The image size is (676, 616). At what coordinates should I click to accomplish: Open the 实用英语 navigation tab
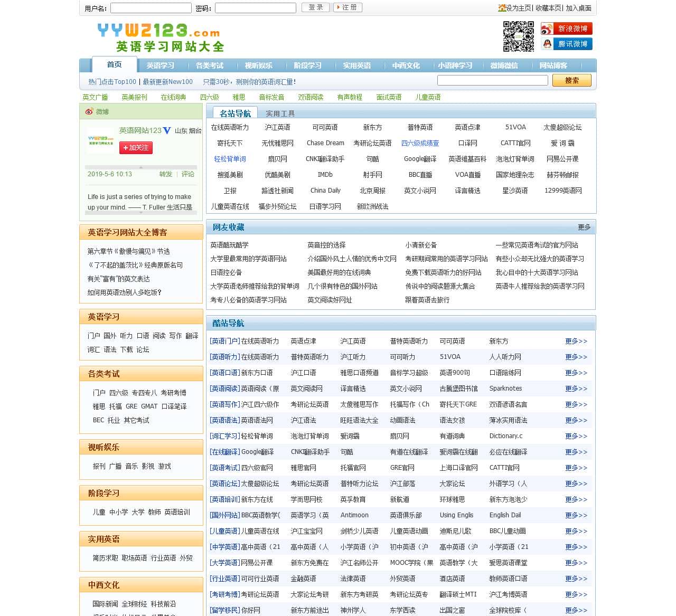click(x=357, y=65)
